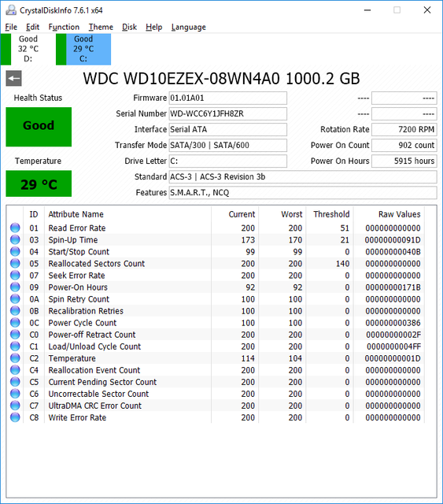Click status orb for Reallocation Event Count
This screenshot has width=443, height=504.
pos(15,370)
